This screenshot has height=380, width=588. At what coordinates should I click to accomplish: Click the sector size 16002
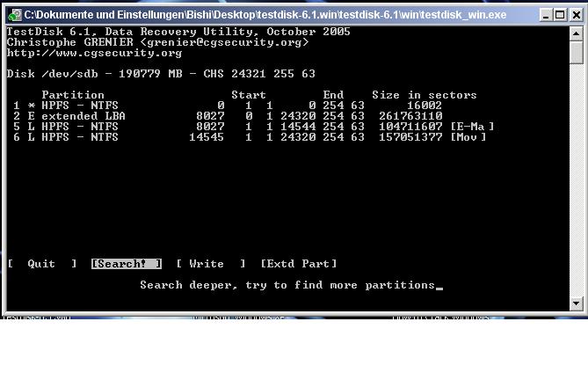click(425, 106)
